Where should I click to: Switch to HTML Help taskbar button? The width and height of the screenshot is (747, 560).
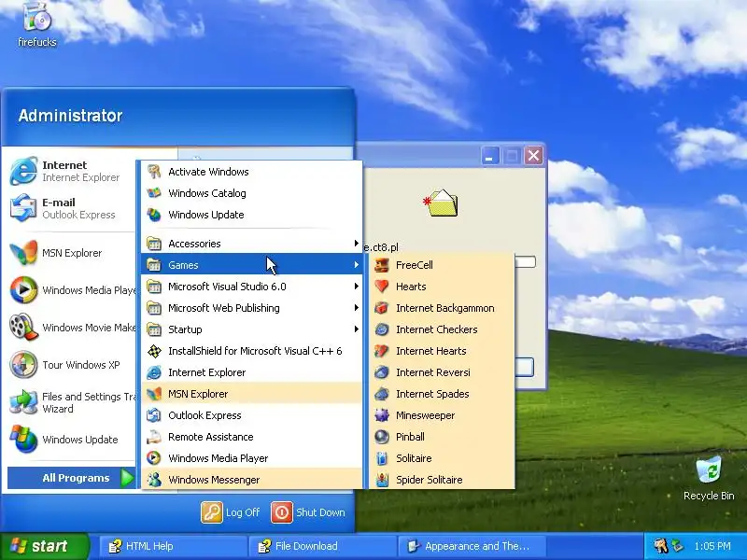[173, 546]
